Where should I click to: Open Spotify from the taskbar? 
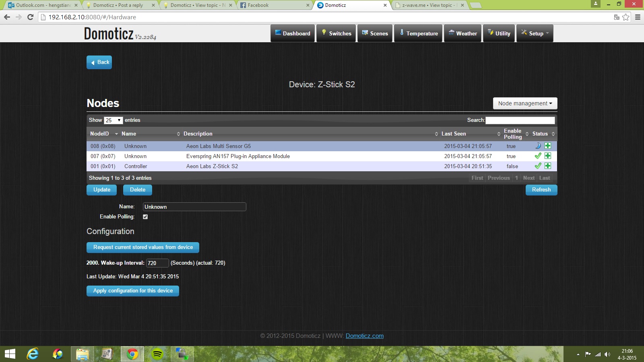[157, 354]
